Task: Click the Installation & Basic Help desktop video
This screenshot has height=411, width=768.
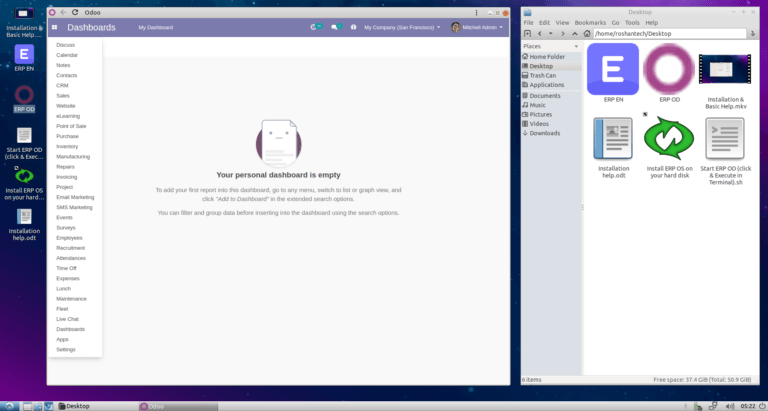Action: pos(24,13)
